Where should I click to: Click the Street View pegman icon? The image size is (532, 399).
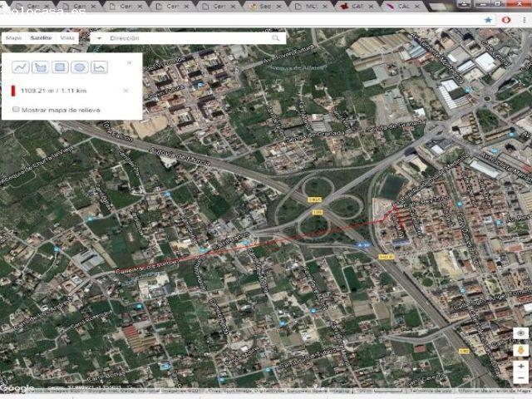tap(520, 350)
